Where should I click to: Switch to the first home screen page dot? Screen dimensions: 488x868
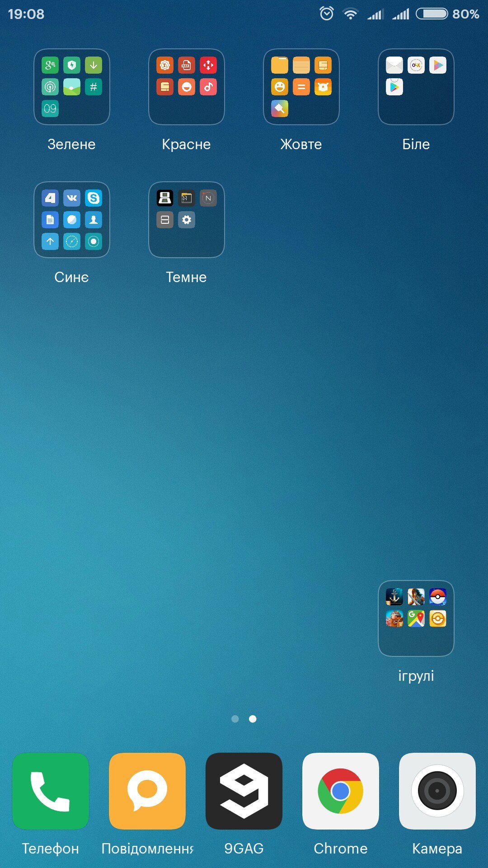pos(235,719)
